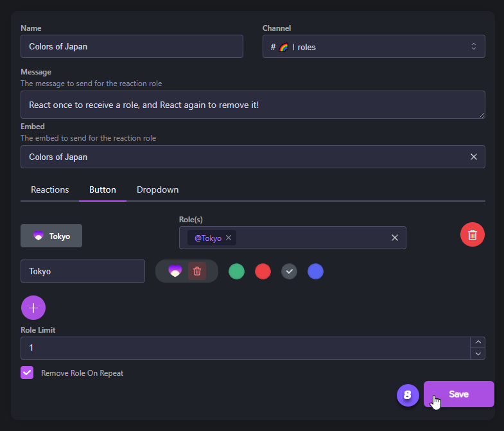The height and width of the screenshot is (431, 504).
Task: Increase the Role Limit value
Action: coord(478,342)
